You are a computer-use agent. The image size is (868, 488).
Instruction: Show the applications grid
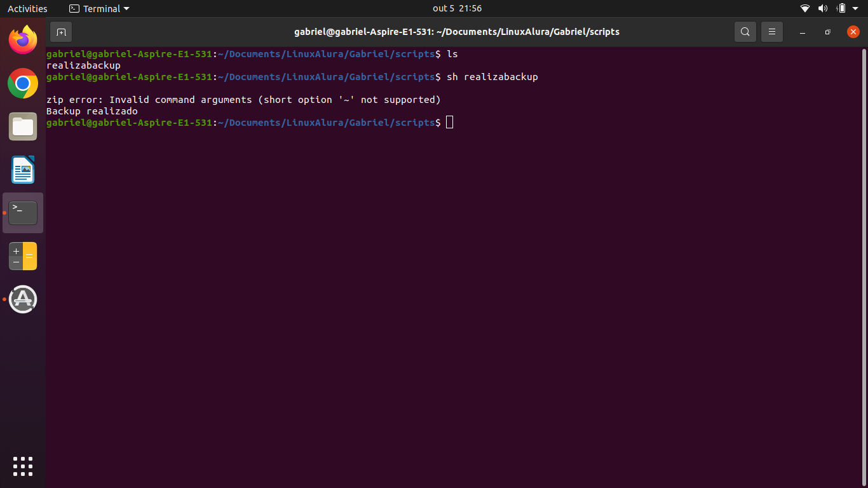coord(23,466)
